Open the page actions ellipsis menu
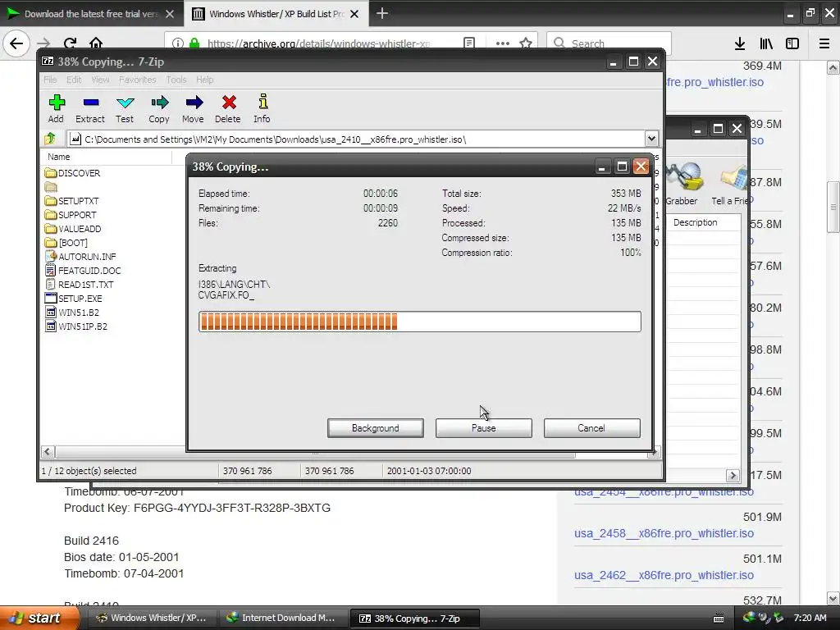This screenshot has width=840, height=630. [503, 43]
